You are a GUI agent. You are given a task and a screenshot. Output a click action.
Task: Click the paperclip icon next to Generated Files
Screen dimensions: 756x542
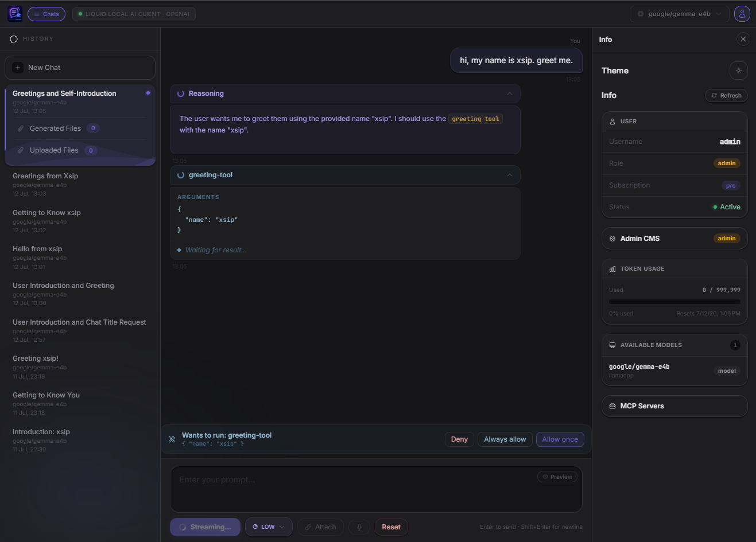pos(21,128)
